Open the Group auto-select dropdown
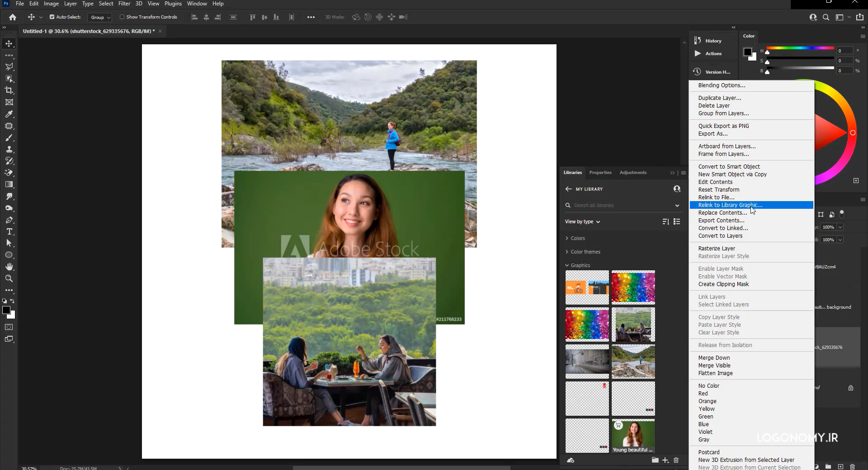 (100, 17)
